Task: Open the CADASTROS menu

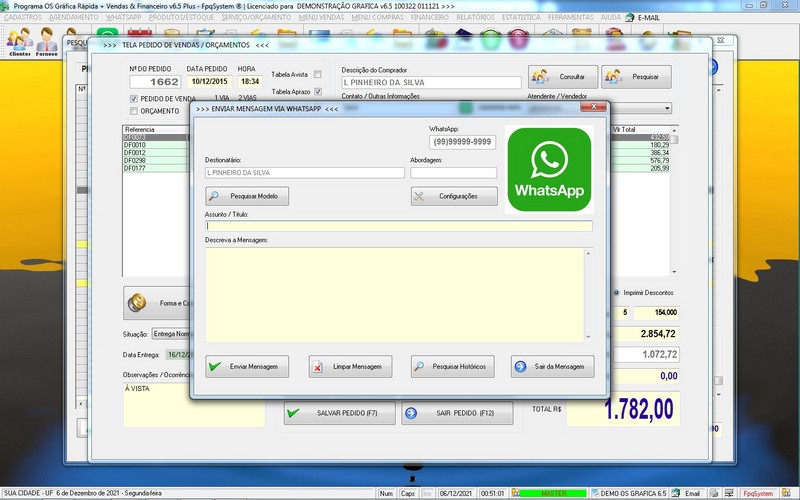Action: click(x=22, y=17)
